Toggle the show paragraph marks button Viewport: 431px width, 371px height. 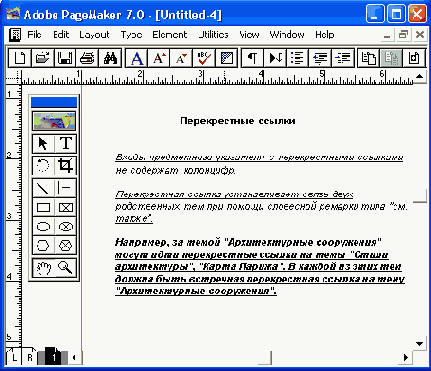[252, 58]
